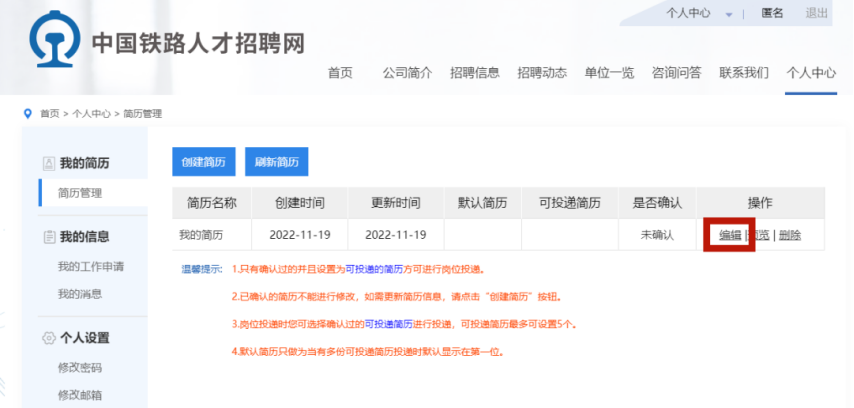Image resolution: width=854 pixels, height=408 pixels.
Task: Open the 公司简介 navigation item
Action: click(x=407, y=73)
